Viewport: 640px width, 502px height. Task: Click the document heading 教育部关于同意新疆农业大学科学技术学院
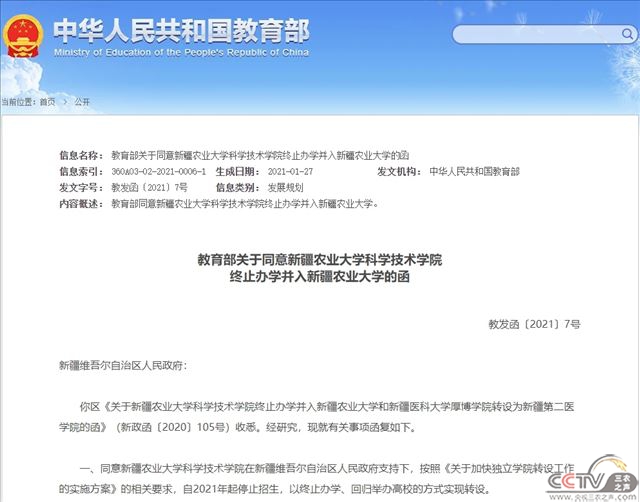click(x=320, y=260)
